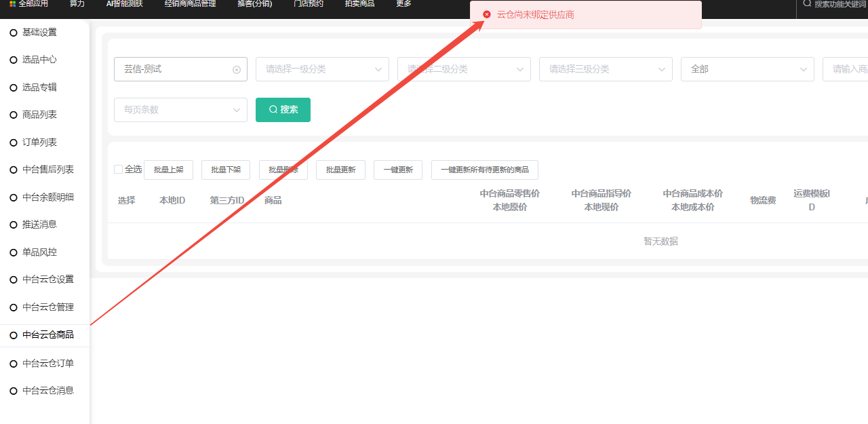Expand the 请选择三级分类 dropdown

click(606, 69)
